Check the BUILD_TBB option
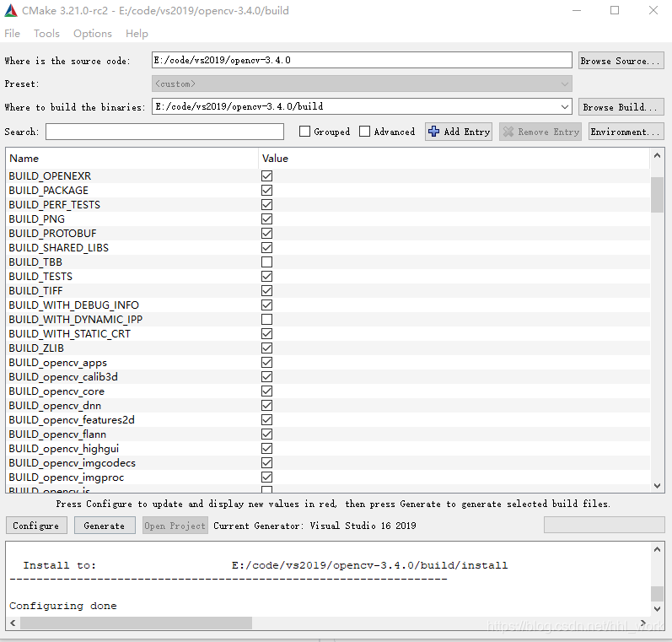 click(266, 262)
